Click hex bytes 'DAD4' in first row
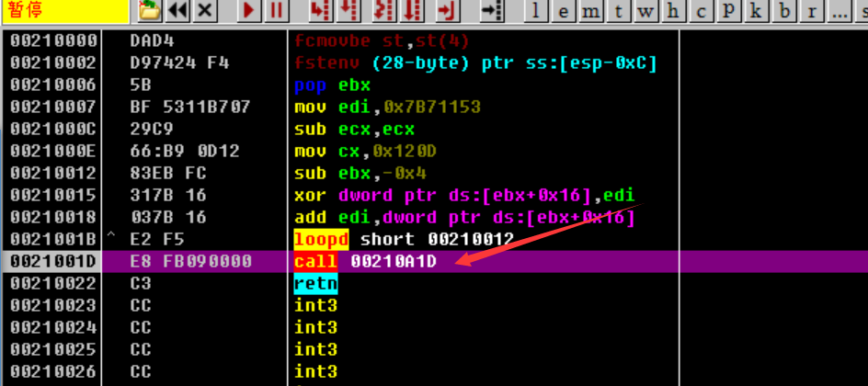This screenshot has width=868, height=386. click(153, 41)
